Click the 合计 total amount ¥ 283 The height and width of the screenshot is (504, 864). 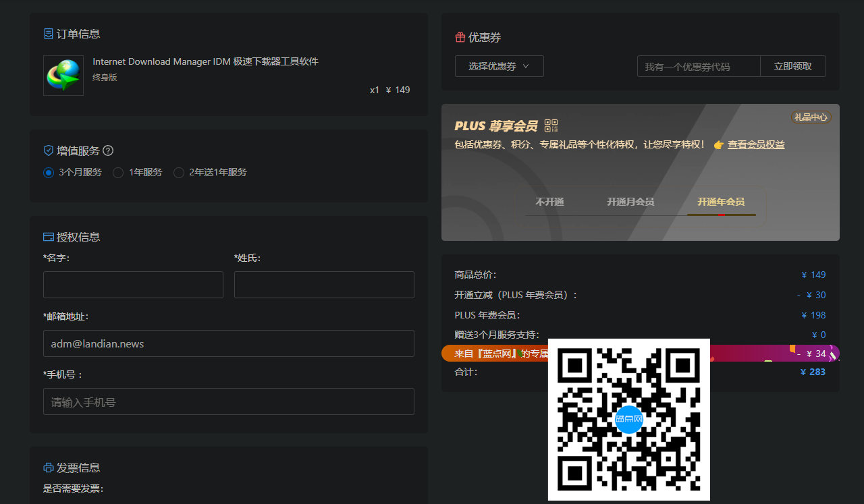click(x=813, y=372)
